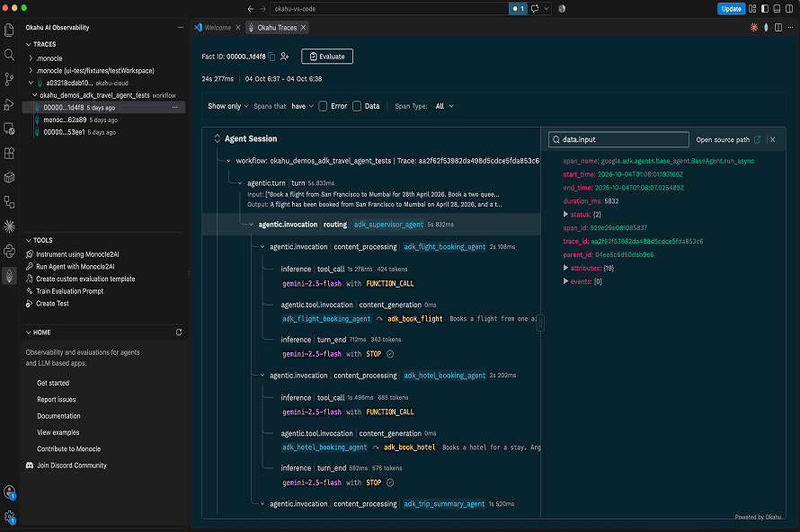800x532 pixels.
Task: Open the Run and Debug view
Action: [x=9, y=104]
